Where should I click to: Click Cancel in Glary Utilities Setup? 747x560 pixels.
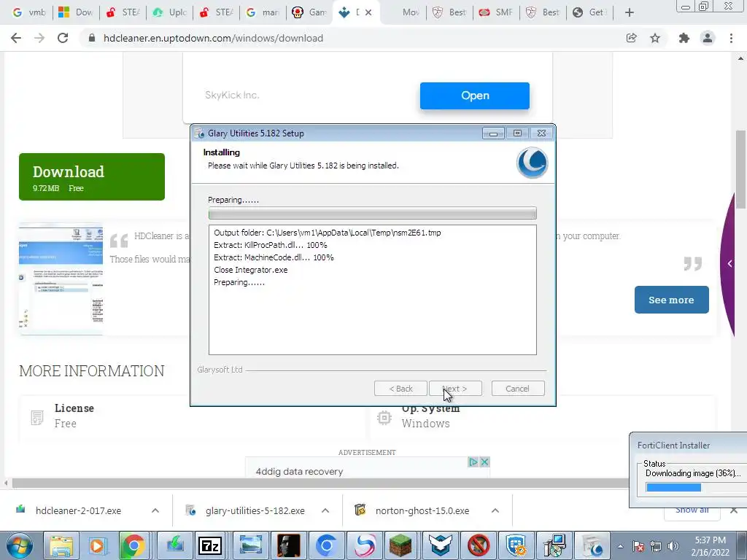coord(517,389)
